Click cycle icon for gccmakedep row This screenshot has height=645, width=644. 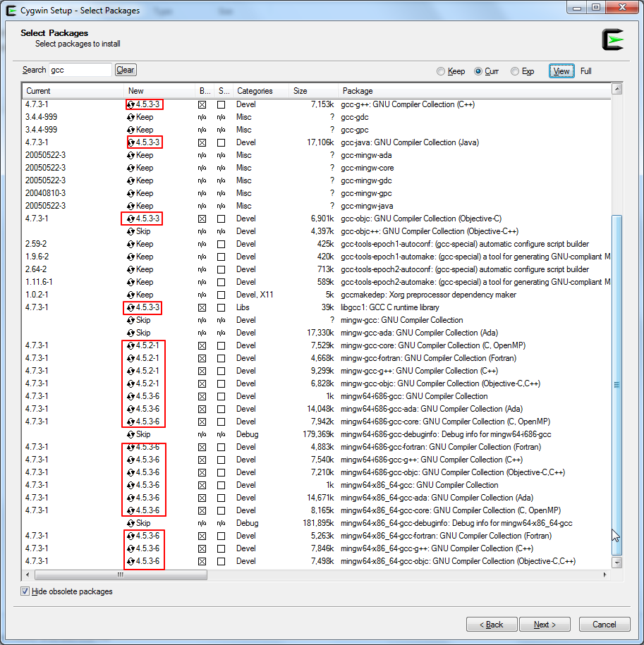click(x=131, y=295)
